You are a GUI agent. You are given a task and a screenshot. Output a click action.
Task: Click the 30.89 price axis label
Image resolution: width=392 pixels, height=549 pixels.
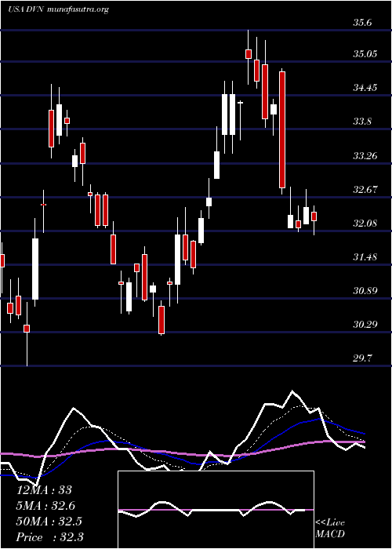365,291
